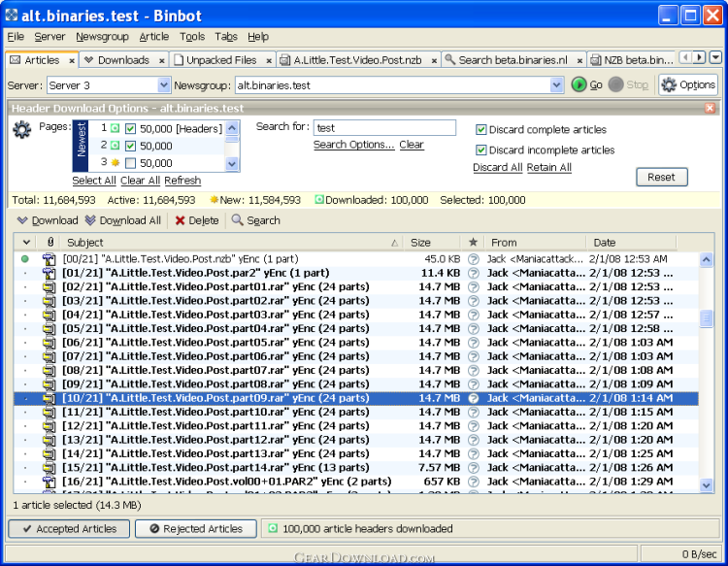Sort by the Subject column header
Viewport: 728px width, 566px height.
(232, 242)
